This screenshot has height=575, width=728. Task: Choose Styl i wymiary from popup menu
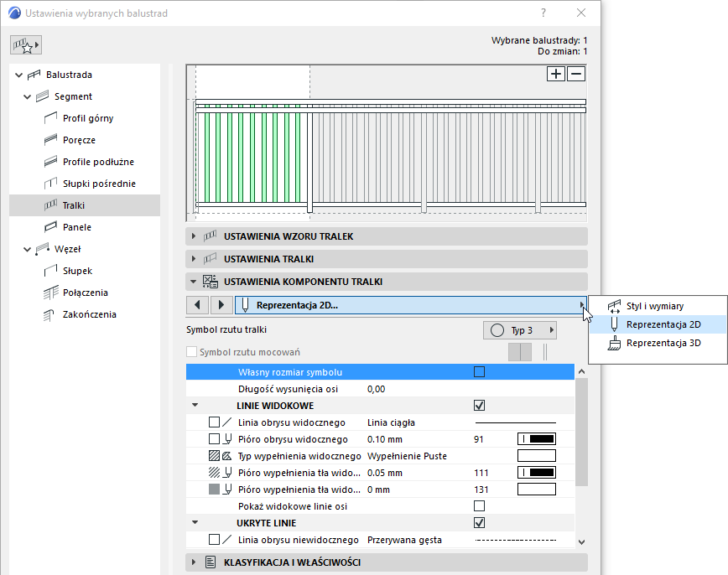(658, 306)
